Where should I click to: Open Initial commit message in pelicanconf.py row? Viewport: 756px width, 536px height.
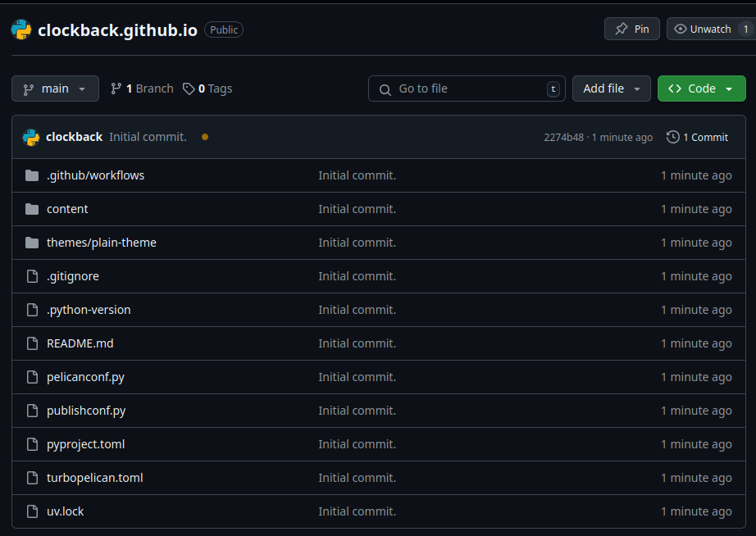pyautogui.click(x=358, y=377)
